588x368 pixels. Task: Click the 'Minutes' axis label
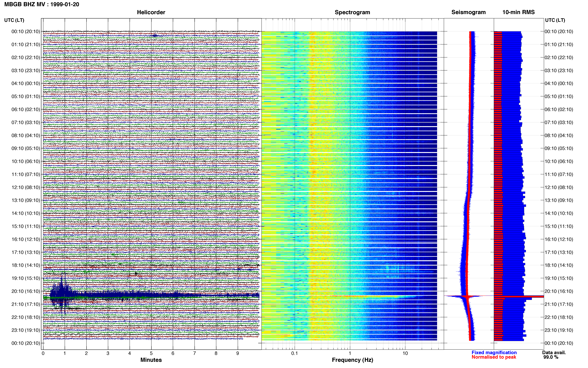click(151, 360)
